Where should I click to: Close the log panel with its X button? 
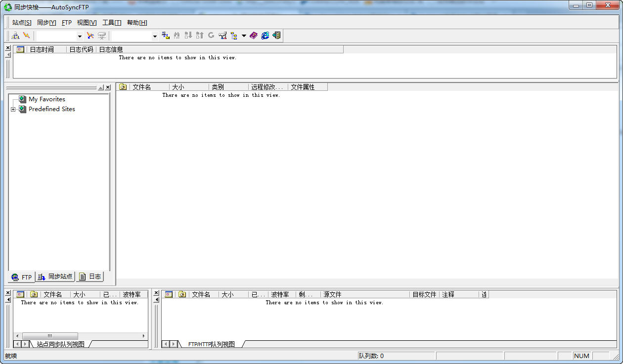[8, 48]
